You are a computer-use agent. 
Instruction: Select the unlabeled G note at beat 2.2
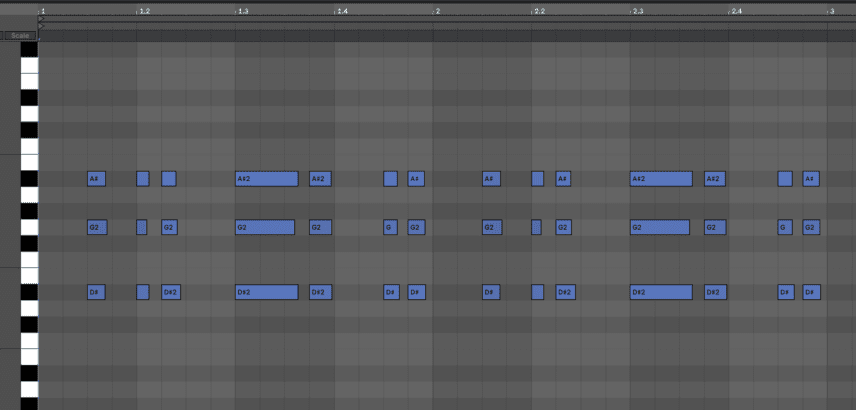[x=537, y=227]
